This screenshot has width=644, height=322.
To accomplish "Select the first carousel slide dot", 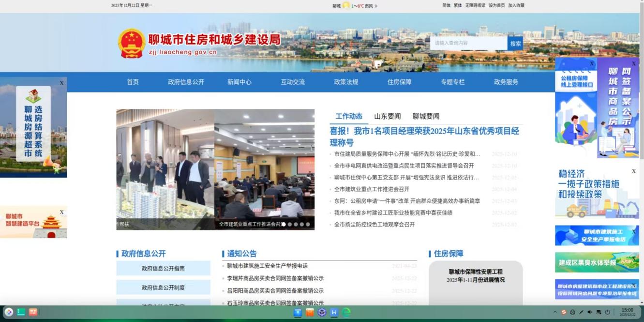I will click(284, 224).
